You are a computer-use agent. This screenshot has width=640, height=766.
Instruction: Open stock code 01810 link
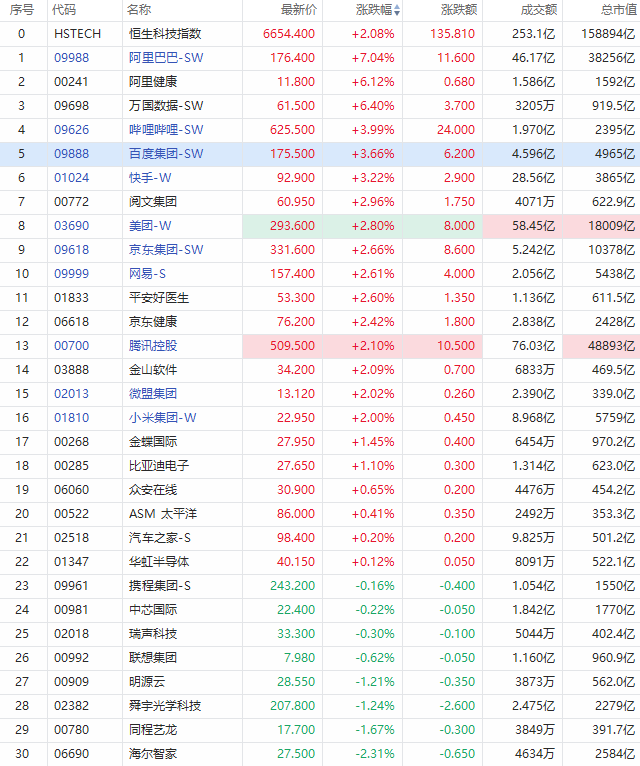point(71,418)
